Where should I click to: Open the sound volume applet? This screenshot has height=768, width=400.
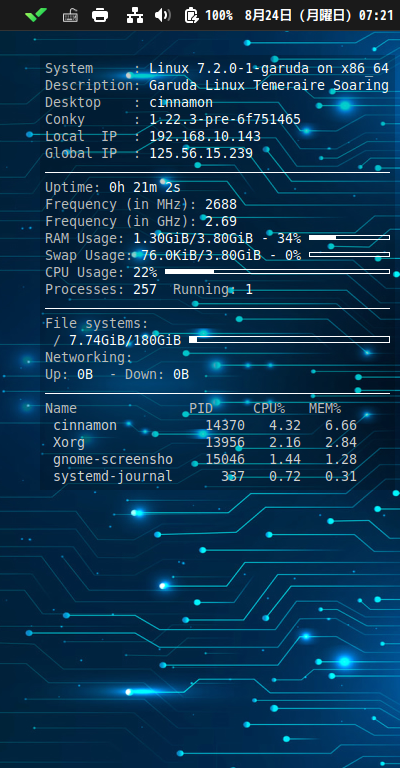click(163, 16)
